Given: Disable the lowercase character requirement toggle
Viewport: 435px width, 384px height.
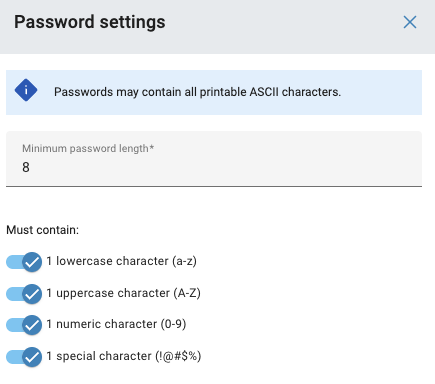Looking at the screenshot, I should (x=24, y=262).
